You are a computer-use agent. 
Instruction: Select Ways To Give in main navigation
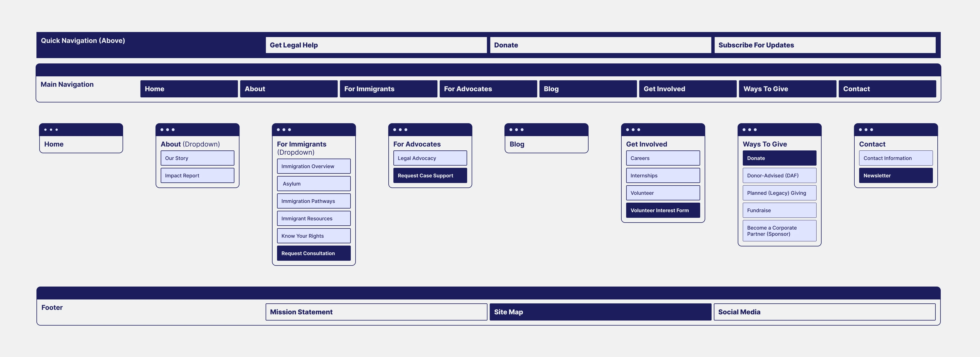[x=787, y=89]
